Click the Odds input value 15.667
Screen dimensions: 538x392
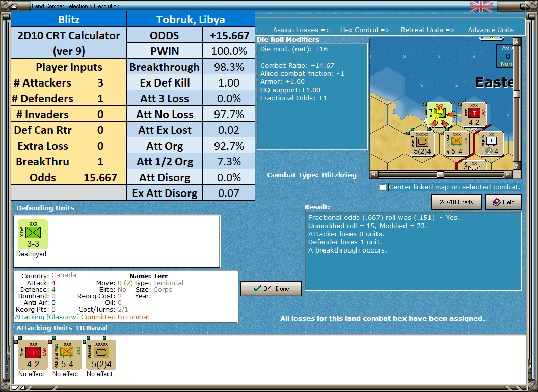pyautogui.click(x=100, y=177)
